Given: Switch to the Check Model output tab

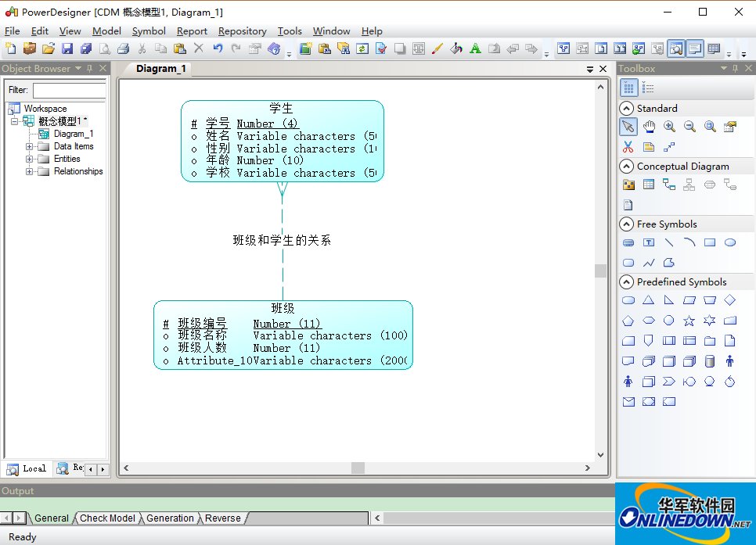Looking at the screenshot, I should (107, 518).
